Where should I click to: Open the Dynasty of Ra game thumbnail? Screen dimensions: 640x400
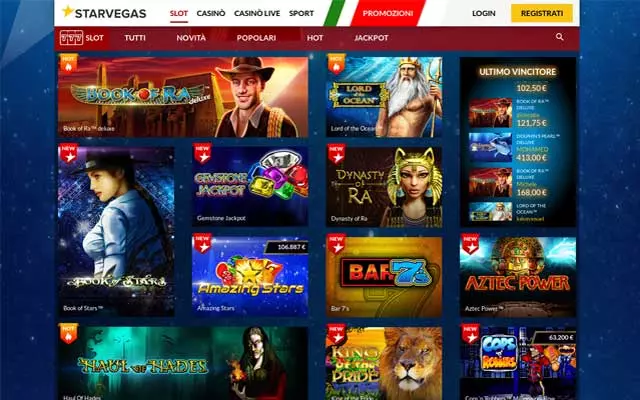pyautogui.click(x=384, y=187)
